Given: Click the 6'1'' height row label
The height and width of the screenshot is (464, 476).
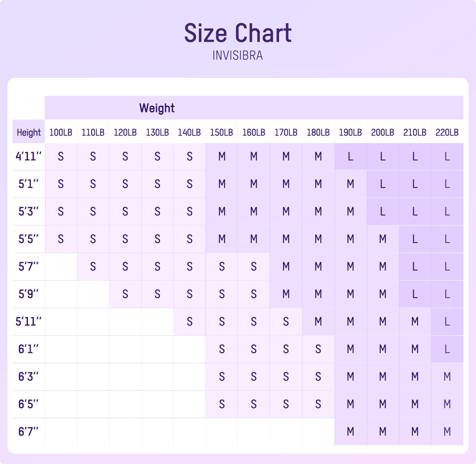Looking at the screenshot, I should coord(29,349).
